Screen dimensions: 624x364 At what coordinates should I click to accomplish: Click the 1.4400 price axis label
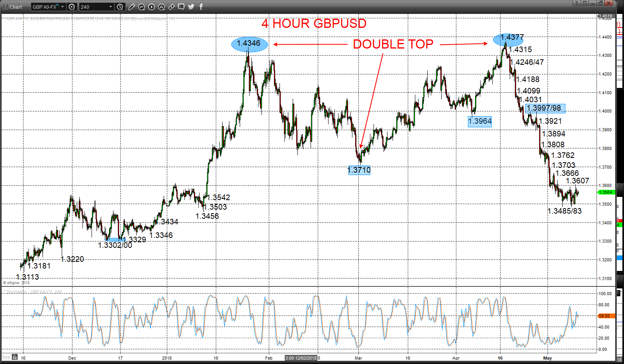point(605,37)
